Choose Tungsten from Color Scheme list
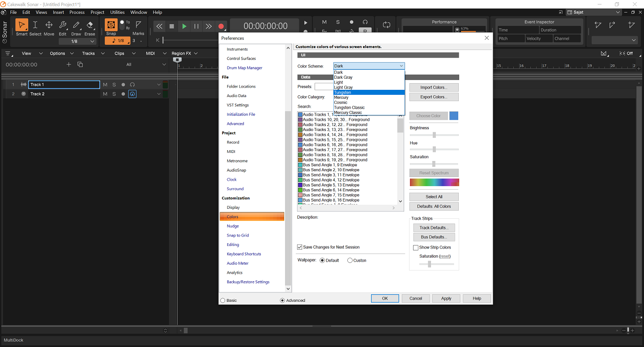Viewport: 644px width, 347px height. (x=343, y=93)
